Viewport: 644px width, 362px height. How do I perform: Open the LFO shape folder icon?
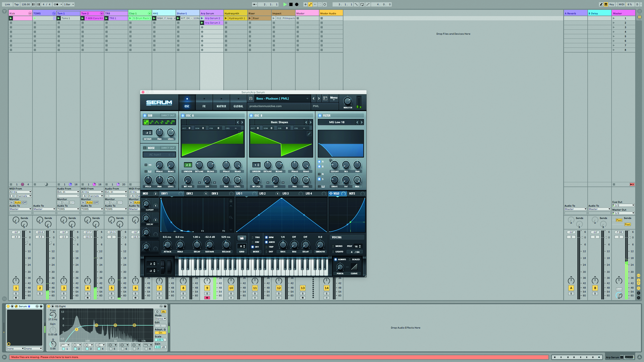[242, 238]
